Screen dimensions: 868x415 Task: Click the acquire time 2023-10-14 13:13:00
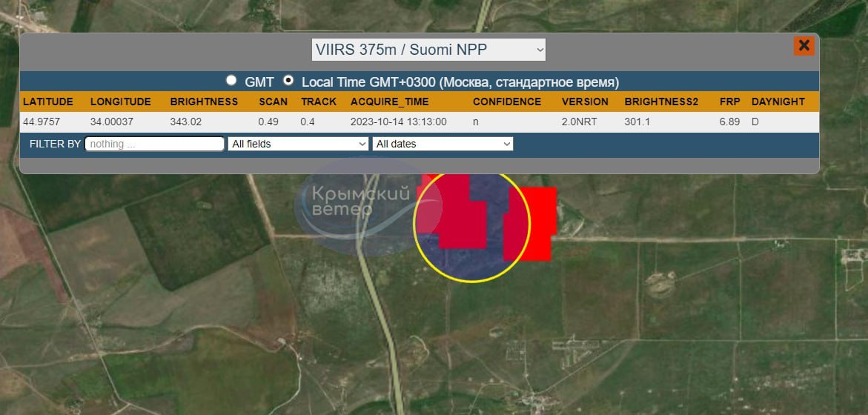click(x=399, y=122)
